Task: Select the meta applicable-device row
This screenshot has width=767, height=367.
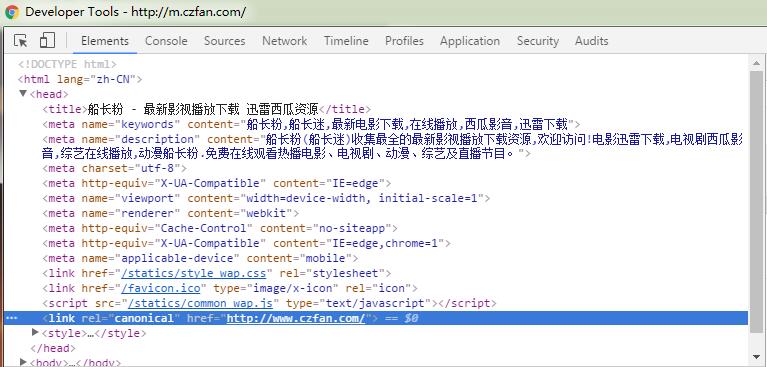Action: pyautogui.click(x=200, y=258)
